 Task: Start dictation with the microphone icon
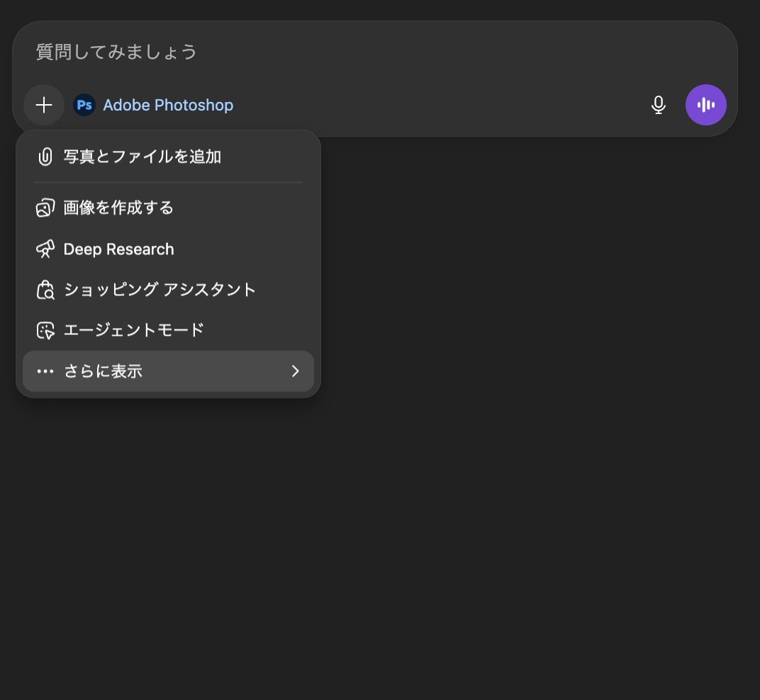(x=658, y=105)
